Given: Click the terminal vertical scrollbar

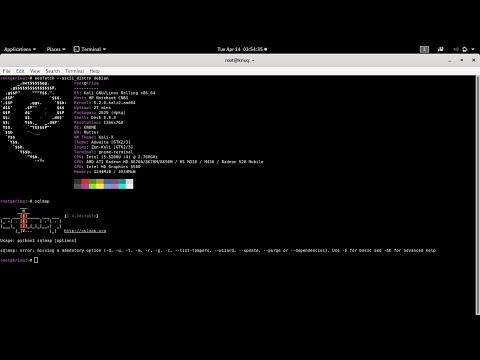Looking at the screenshot, I should click(478, 195).
